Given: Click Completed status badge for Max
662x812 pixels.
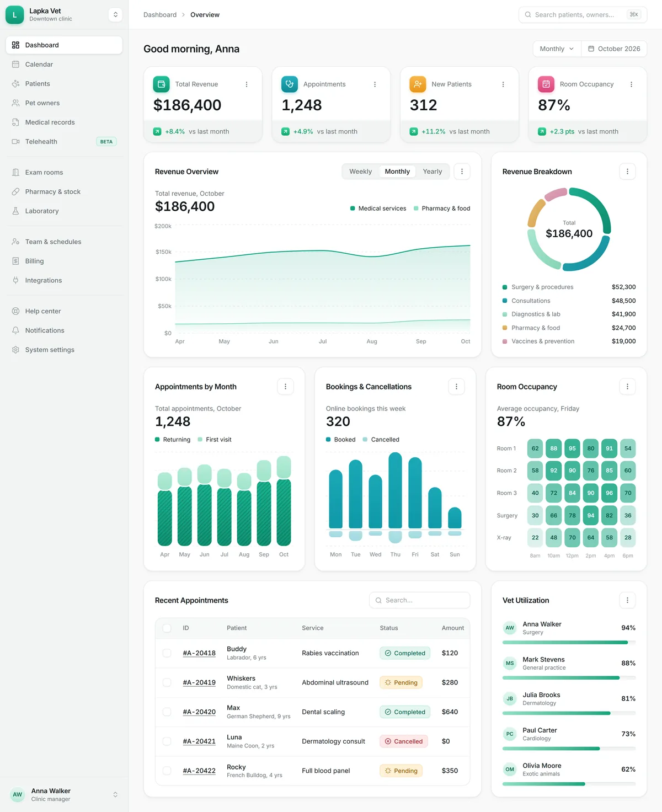Looking at the screenshot, I should [x=405, y=712].
